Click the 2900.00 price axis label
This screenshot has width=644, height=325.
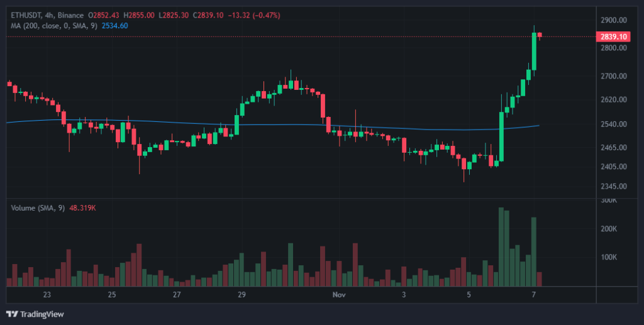(613, 21)
